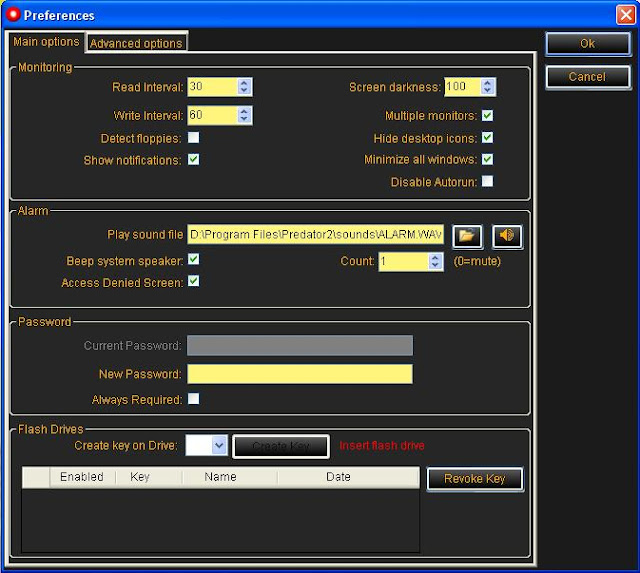Image resolution: width=640 pixels, height=573 pixels.
Task: Switch to Advanced options tab
Action: tap(136, 43)
